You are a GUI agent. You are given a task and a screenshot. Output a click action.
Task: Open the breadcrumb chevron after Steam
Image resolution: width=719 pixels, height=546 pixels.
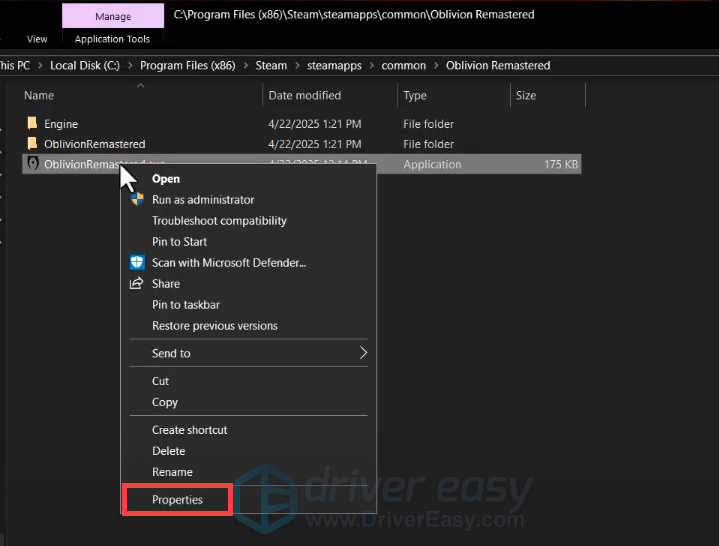point(295,66)
